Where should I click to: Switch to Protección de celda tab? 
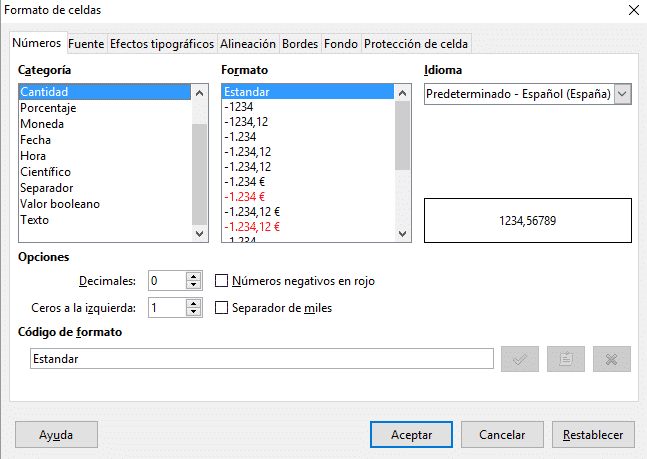(416, 44)
